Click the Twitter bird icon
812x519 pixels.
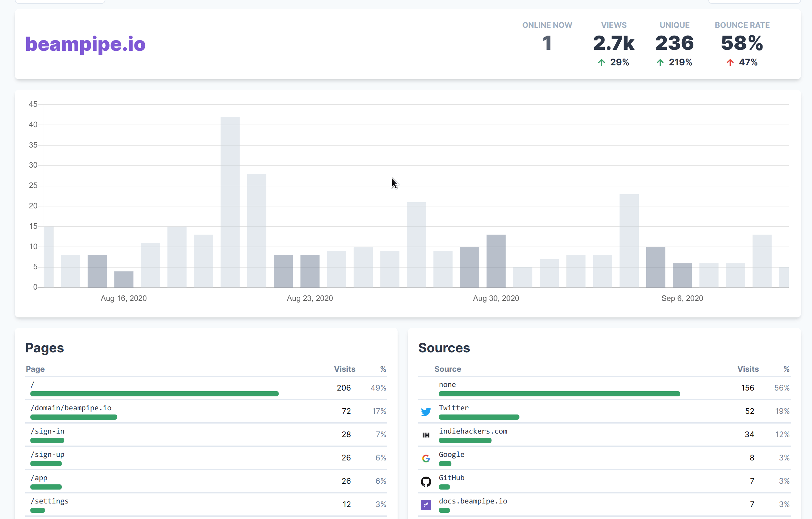tap(426, 411)
